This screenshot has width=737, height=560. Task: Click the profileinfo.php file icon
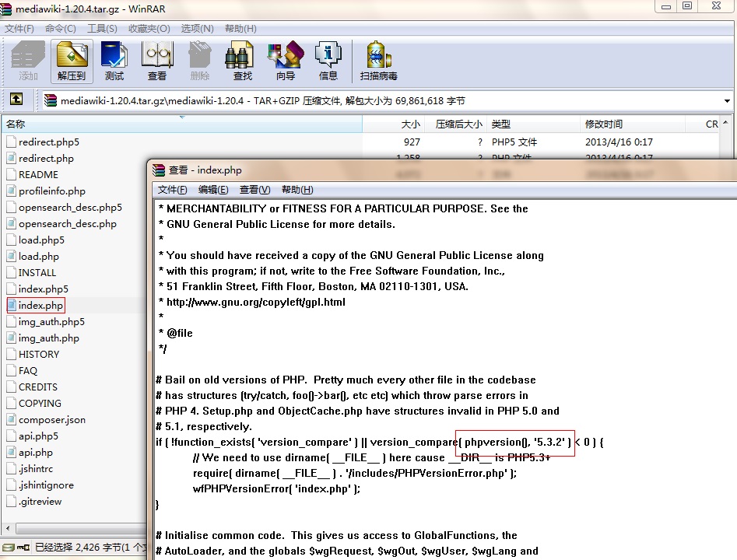[x=11, y=191]
